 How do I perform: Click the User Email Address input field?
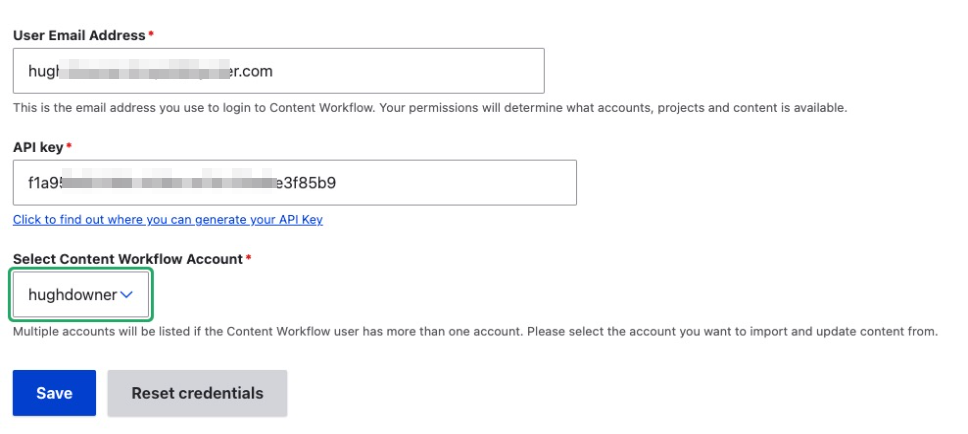click(278, 71)
